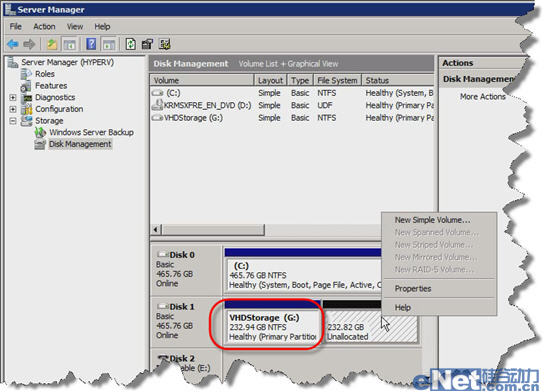Open the Action menu
544x392 pixels.
pyautogui.click(x=44, y=26)
